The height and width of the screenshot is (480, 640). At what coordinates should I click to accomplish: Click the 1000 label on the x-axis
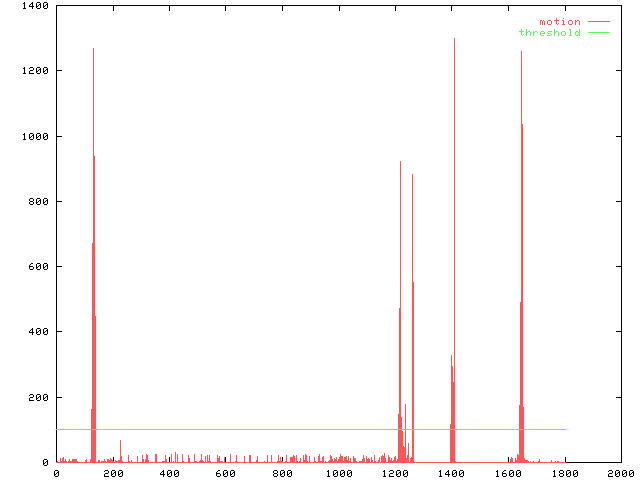pos(338,474)
